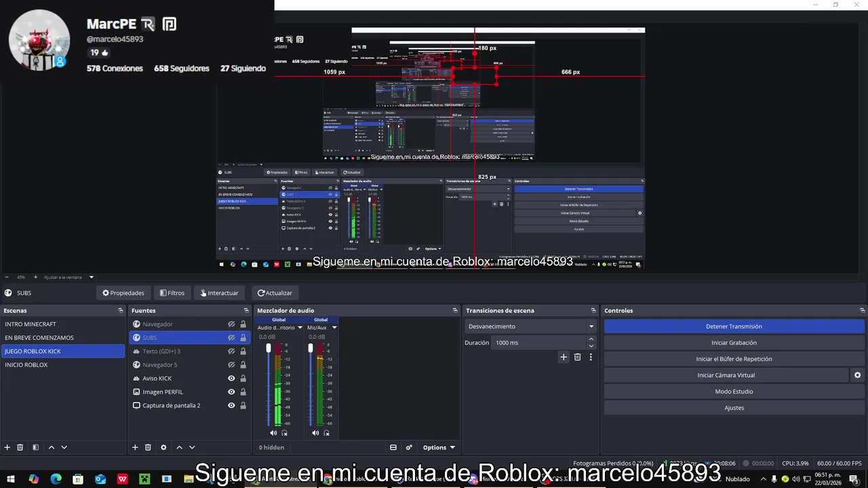Move the selected scene down
The height and width of the screenshot is (488, 868).
point(64,447)
